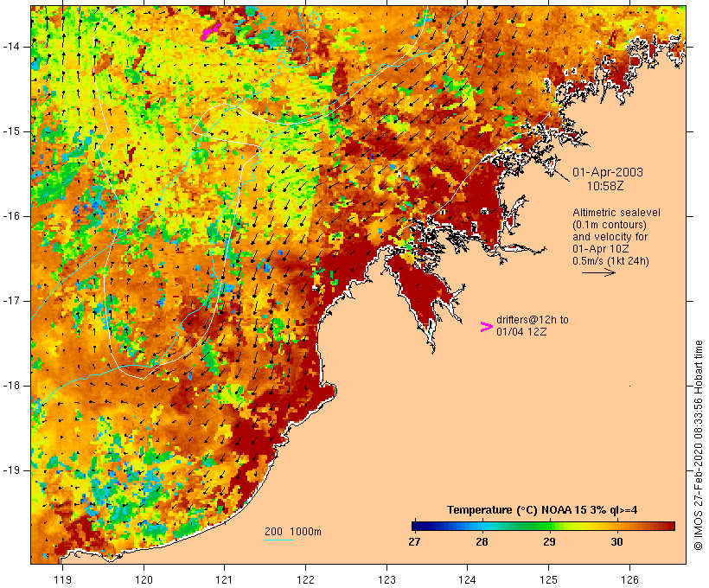Click the -18 latitude axis label
The height and width of the screenshot is (588, 709).
(x=10, y=386)
